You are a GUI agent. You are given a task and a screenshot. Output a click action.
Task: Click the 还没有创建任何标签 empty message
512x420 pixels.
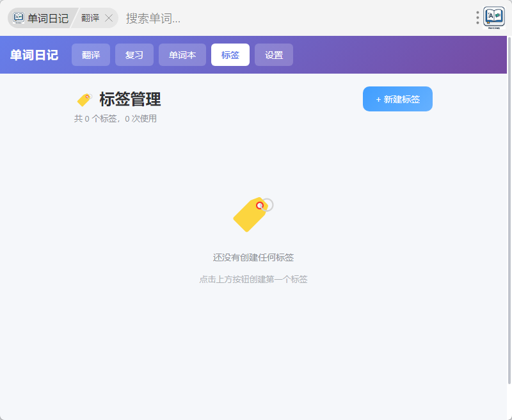(x=253, y=257)
